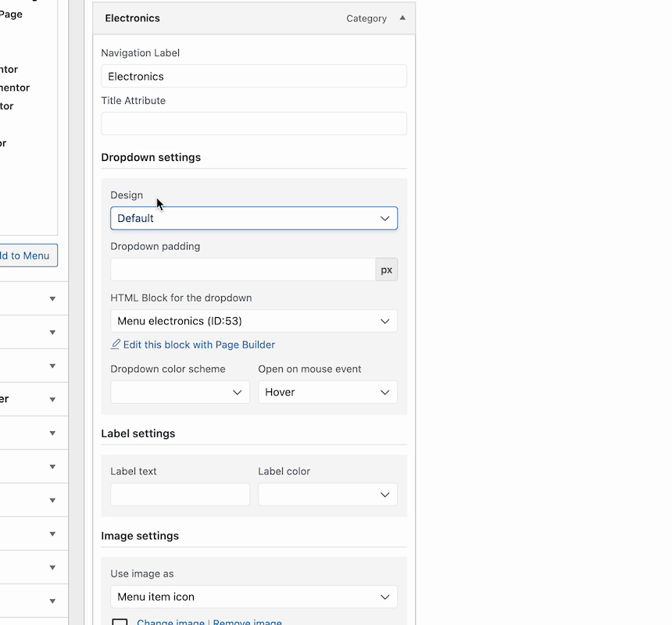The image size is (672, 625).
Task: Open the Label color dropdown
Action: [x=327, y=495]
